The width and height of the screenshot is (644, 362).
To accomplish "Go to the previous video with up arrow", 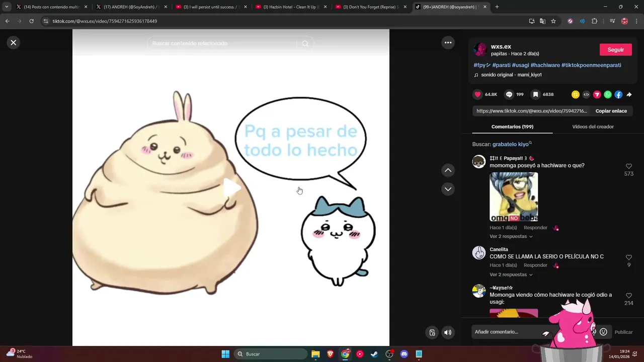I will pyautogui.click(x=448, y=170).
